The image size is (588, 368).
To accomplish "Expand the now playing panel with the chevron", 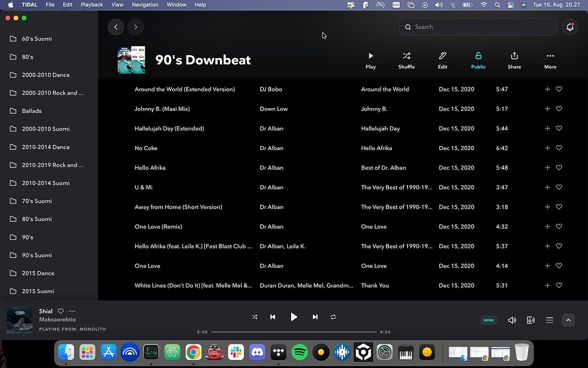I will tap(568, 320).
